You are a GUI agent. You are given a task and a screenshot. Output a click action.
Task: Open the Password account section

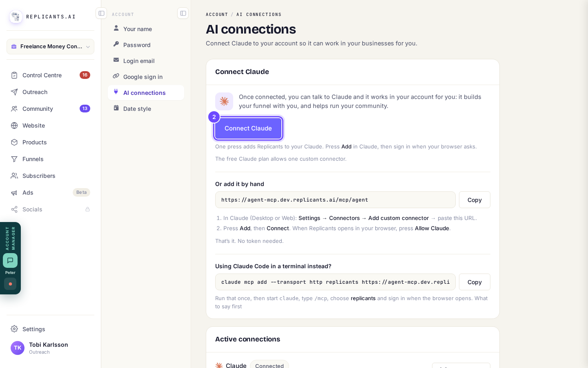pos(146,45)
